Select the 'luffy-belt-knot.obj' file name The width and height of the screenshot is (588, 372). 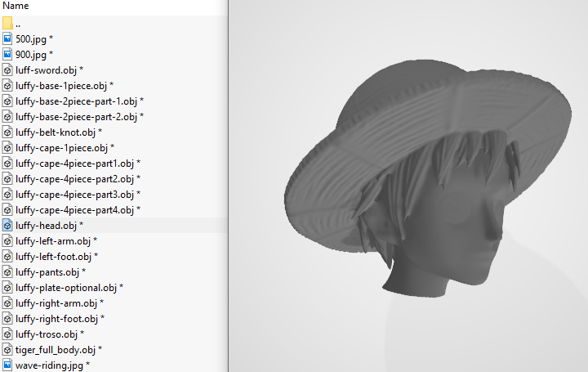tap(56, 132)
